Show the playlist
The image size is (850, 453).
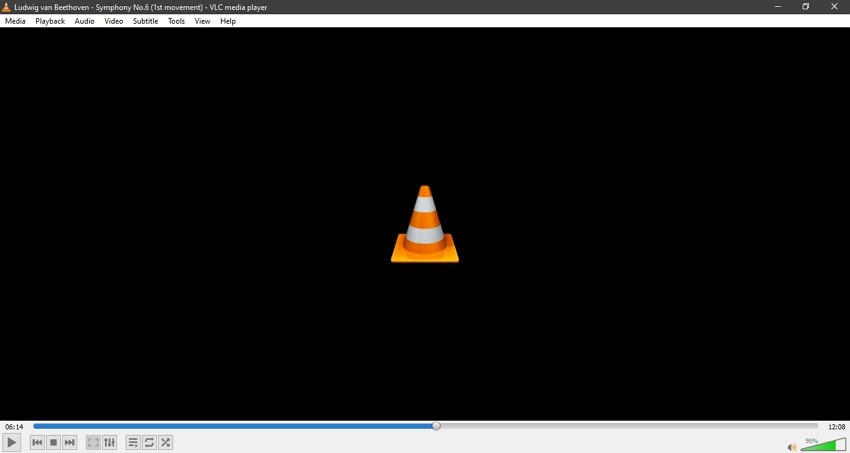coord(133,443)
